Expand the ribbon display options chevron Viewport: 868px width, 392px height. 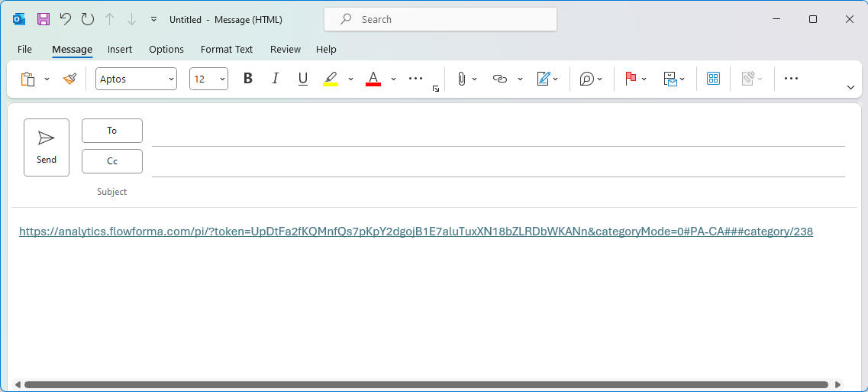click(x=851, y=88)
